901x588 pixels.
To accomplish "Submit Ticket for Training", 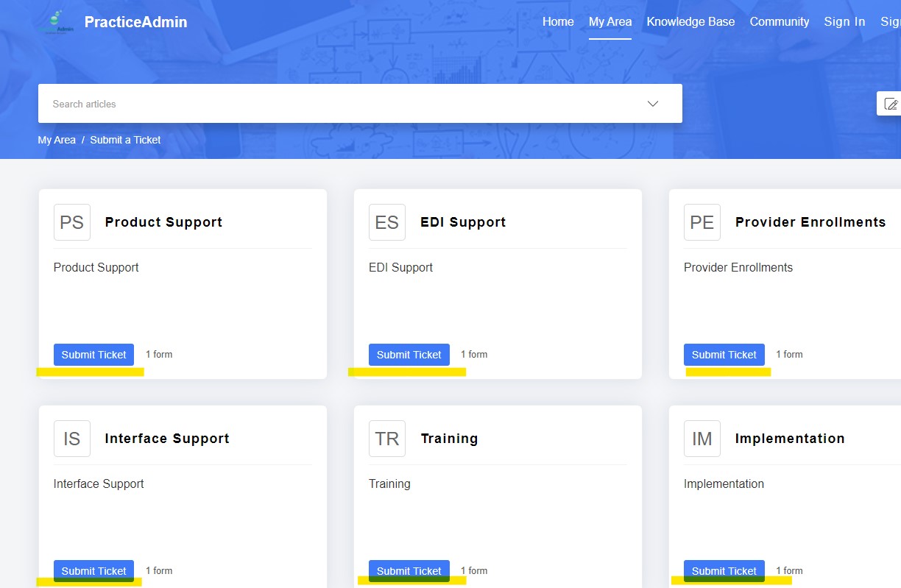I will click(x=409, y=571).
